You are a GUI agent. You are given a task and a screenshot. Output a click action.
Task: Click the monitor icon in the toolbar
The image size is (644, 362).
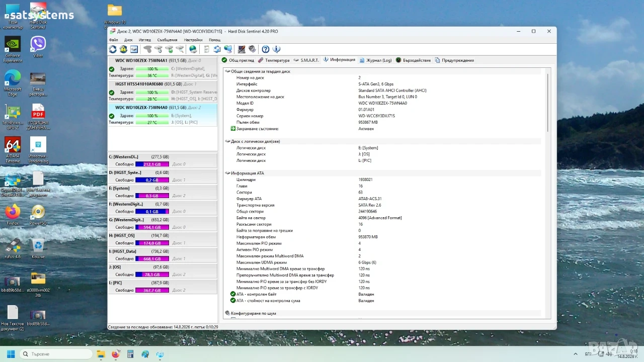(242, 49)
